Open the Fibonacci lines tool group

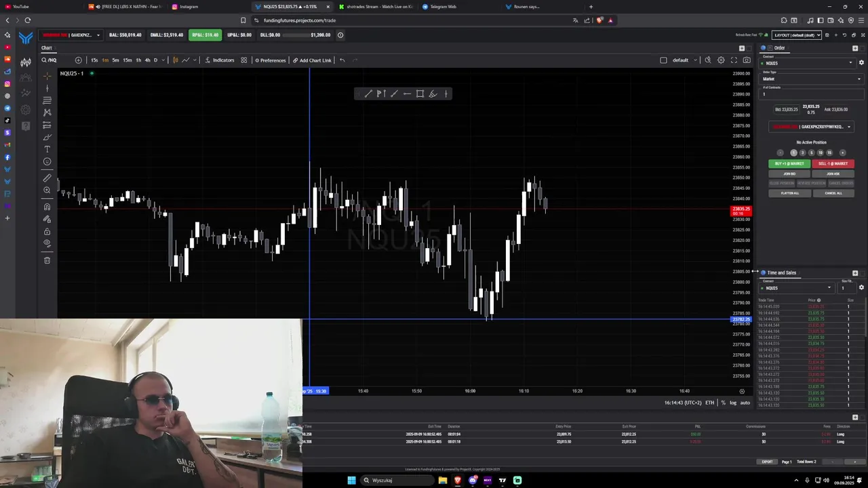point(47,100)
